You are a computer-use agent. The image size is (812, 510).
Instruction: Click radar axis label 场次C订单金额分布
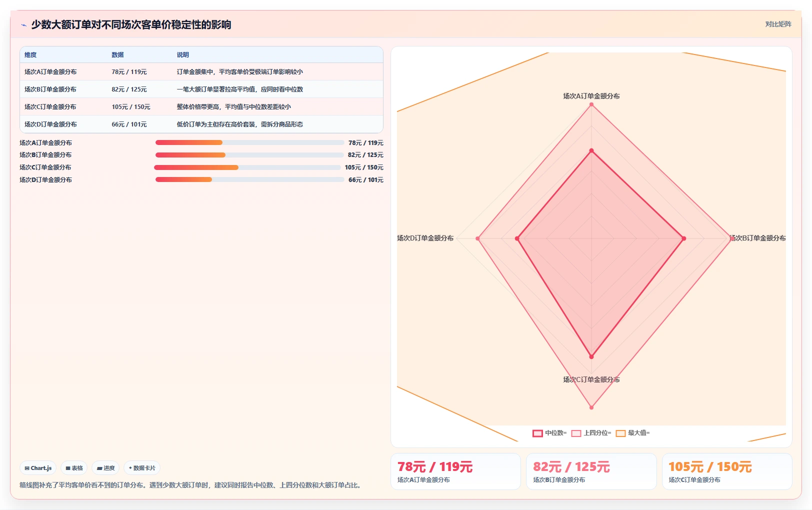pos(591,379)
